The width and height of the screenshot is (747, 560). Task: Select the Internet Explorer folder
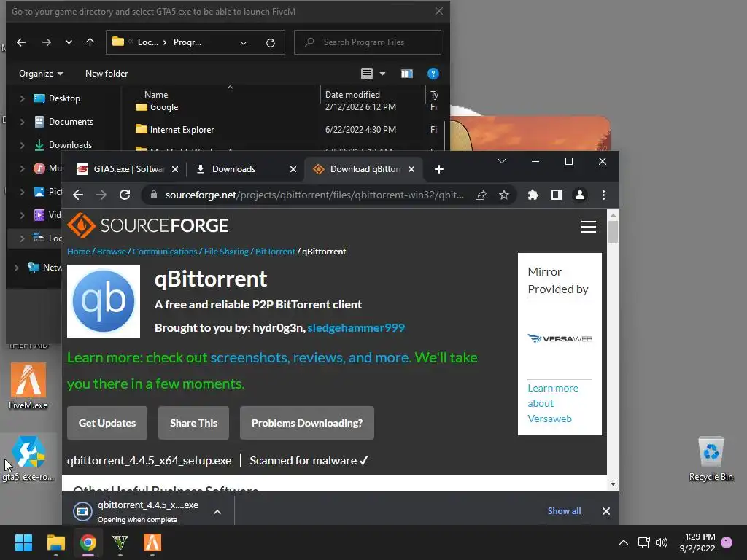point(175,130)
